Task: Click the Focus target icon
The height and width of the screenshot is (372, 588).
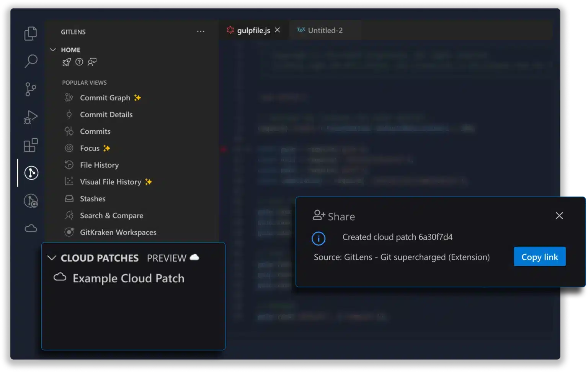Action: (x=69, y=148)
